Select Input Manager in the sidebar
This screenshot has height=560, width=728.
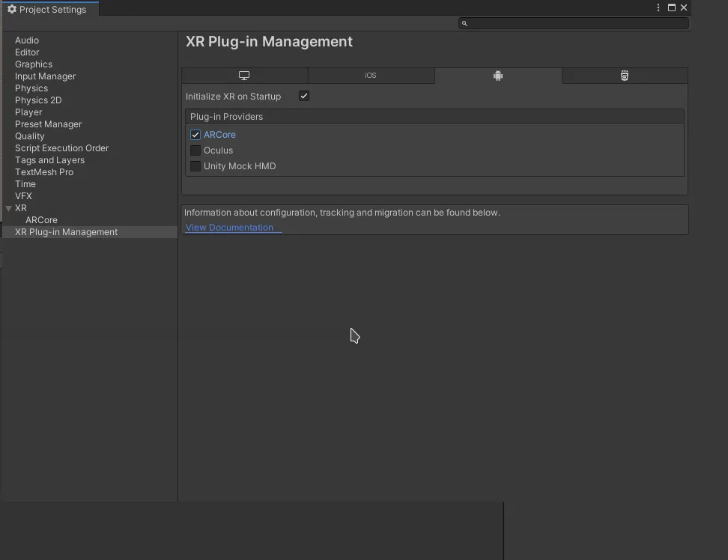(45, 76)
